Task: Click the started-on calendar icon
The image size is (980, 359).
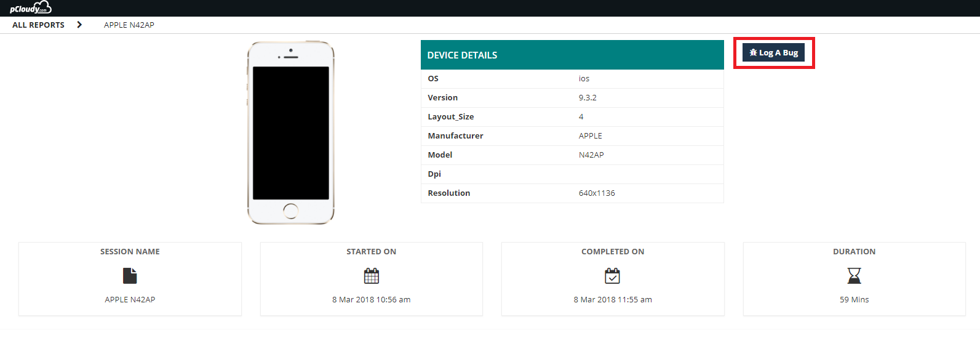Action: point(372,275)
